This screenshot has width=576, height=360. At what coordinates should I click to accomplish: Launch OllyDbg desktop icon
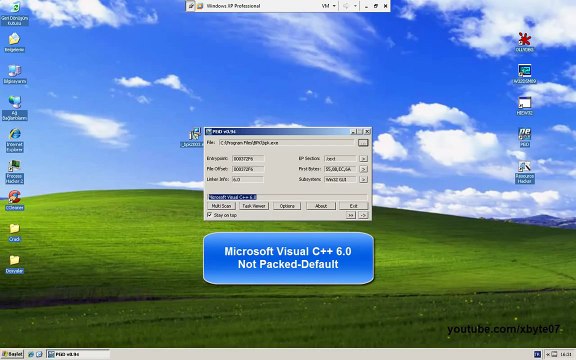pyautogui.click(x=525, y=42)
